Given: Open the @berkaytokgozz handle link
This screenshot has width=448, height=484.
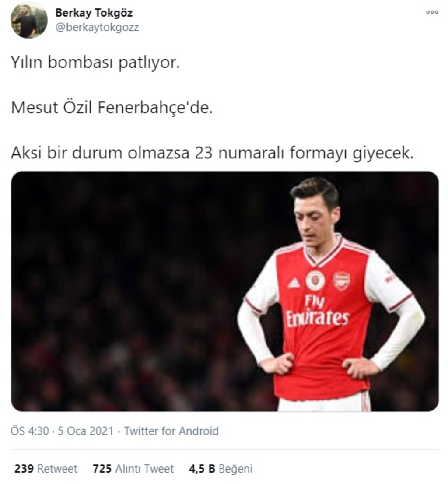Looking at the screenshot, I should 97,27.
